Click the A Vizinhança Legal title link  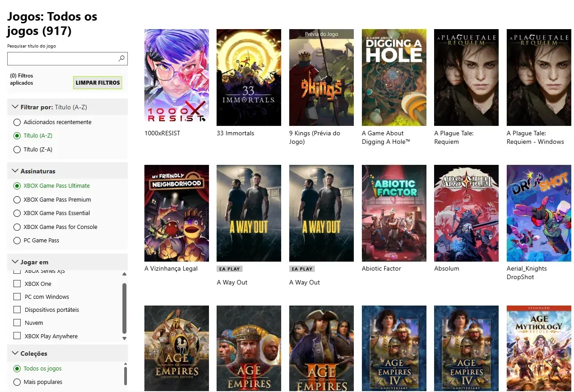click(171, 269)
